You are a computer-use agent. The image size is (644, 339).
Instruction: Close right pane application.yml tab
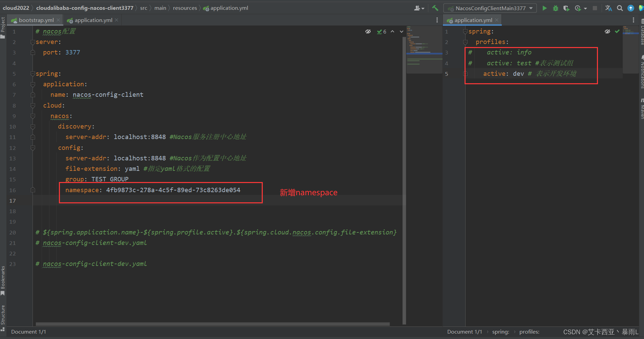497,20
